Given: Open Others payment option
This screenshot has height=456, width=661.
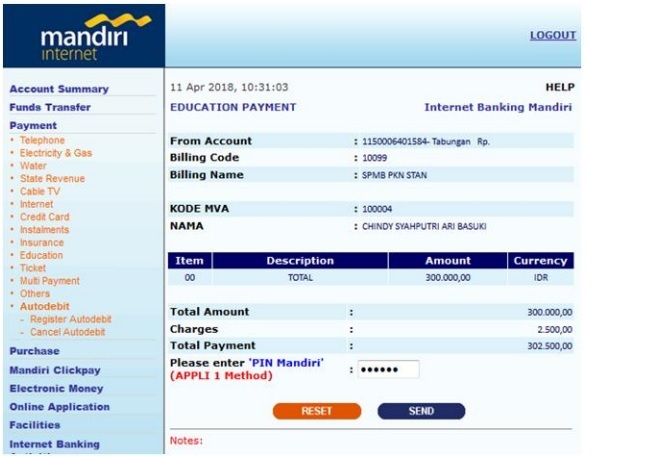Looking at the screenshot, I should (x=35, y=294).
